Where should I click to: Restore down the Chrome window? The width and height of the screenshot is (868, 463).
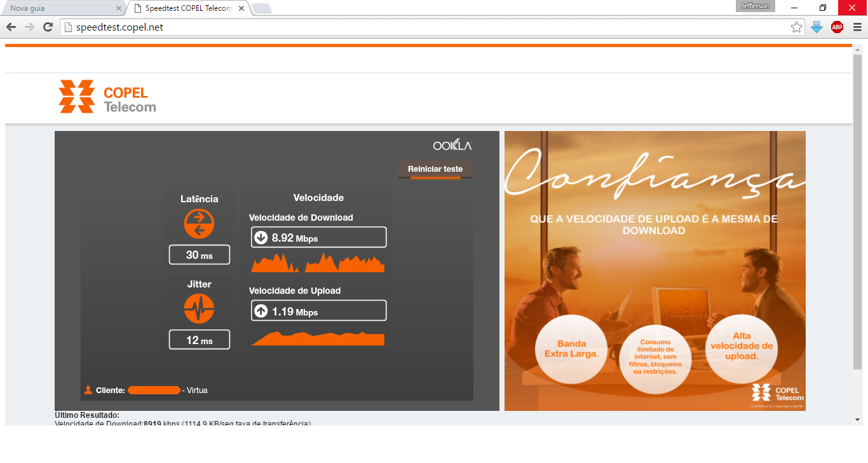point(823,8)
